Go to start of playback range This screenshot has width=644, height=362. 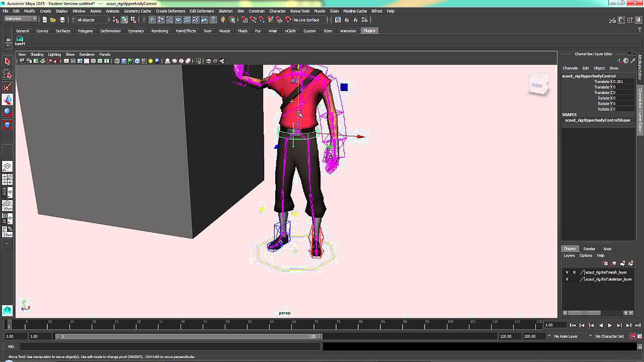(573, 325)
